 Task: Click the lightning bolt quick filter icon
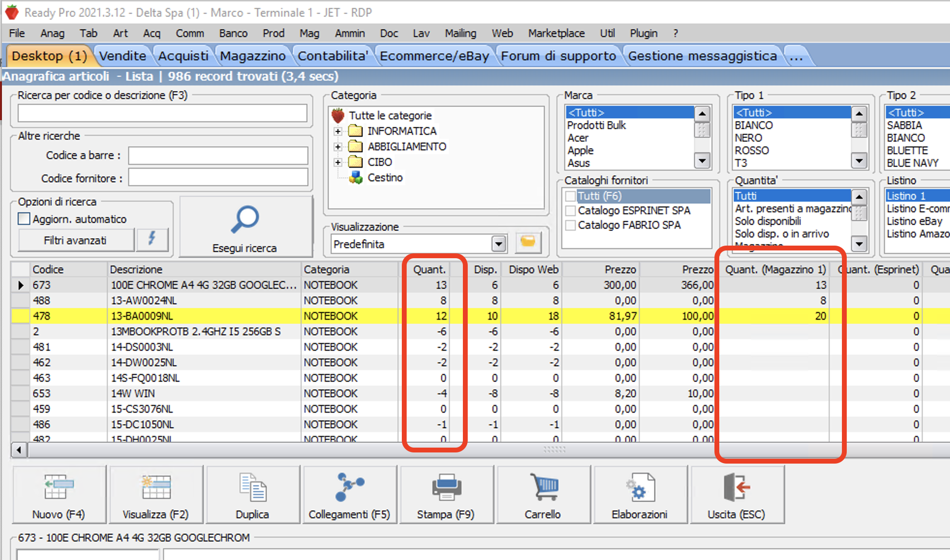click(x=152, y=239)
